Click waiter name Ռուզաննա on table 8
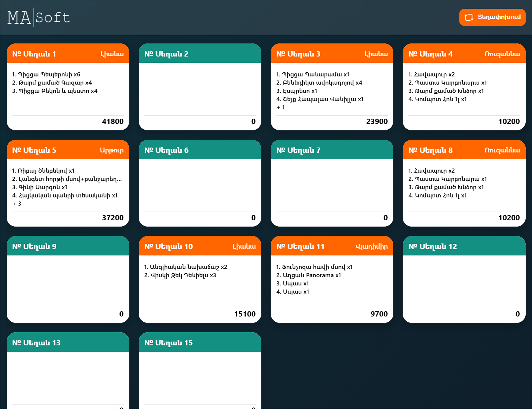Viewport: 532px width, 409px height. (502, 150)
